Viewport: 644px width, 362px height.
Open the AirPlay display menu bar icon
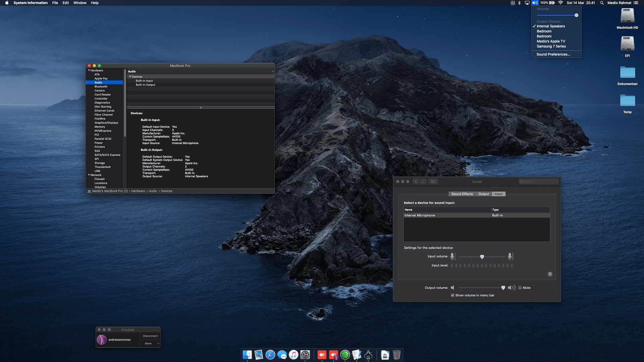click(527, 3)
